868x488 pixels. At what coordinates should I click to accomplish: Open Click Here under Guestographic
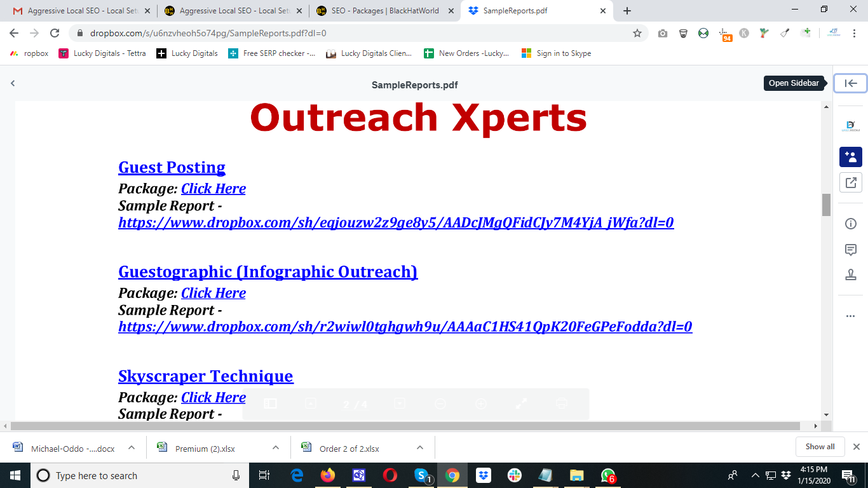point(214,293)
